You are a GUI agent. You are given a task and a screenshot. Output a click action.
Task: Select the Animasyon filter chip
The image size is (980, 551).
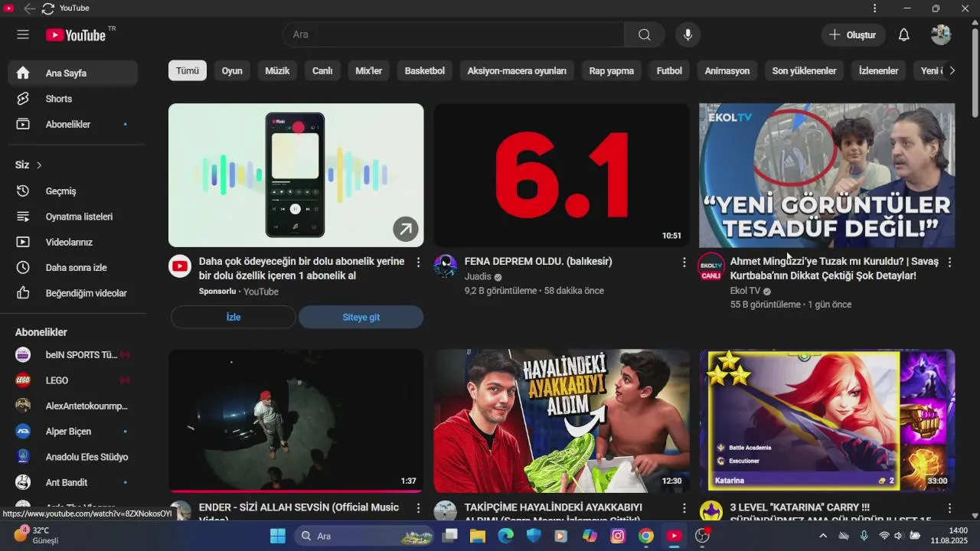[x=727, y=70]
